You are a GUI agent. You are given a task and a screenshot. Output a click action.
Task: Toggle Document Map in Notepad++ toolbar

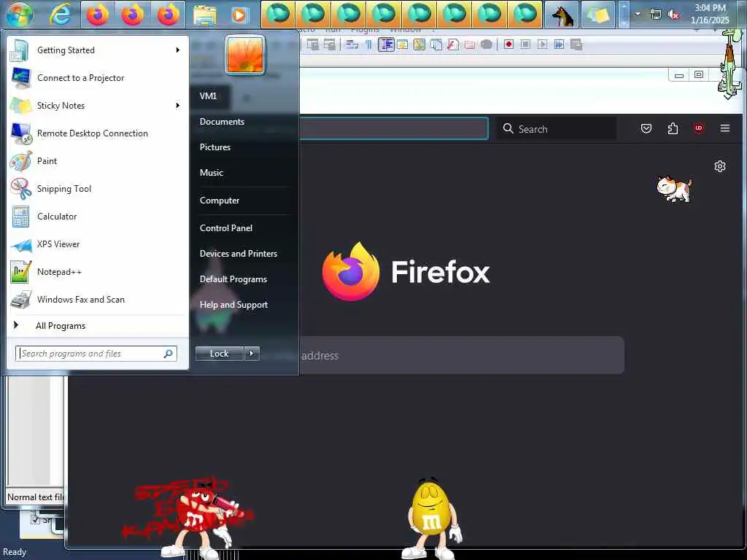point(419,44)
